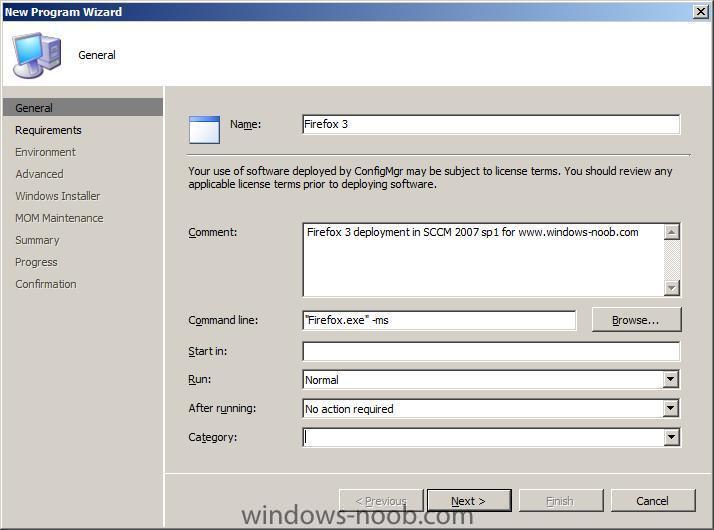Image resolution: width=714 pixels, height=530 pixels.
Task: Click the Previous button
Action: 382,501
